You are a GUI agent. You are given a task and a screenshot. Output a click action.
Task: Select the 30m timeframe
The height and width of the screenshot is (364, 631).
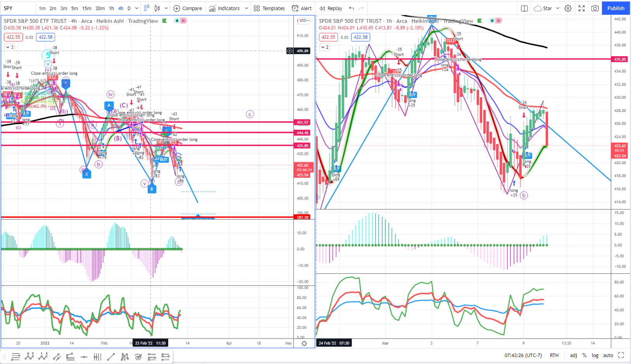[x=100, y=8]
